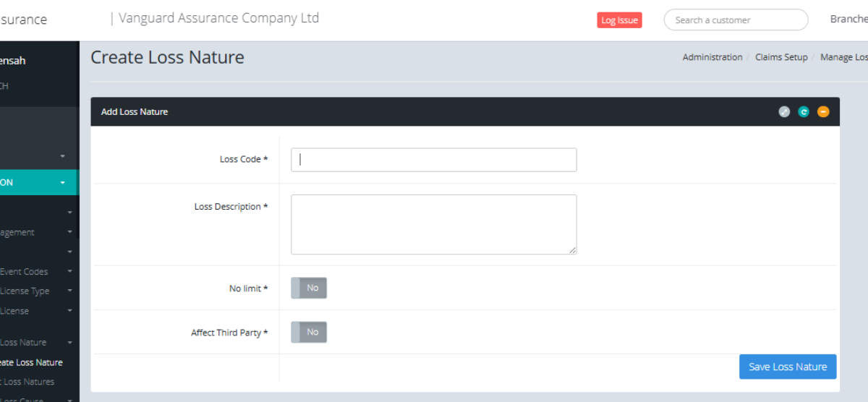
Task: Toggle the No limit switch
Action: (x=309, y=288)
